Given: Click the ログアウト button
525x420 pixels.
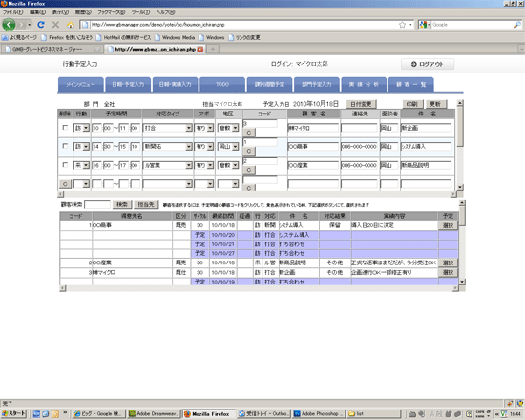Looking at the screenshot, I should (x=428, y=64).
